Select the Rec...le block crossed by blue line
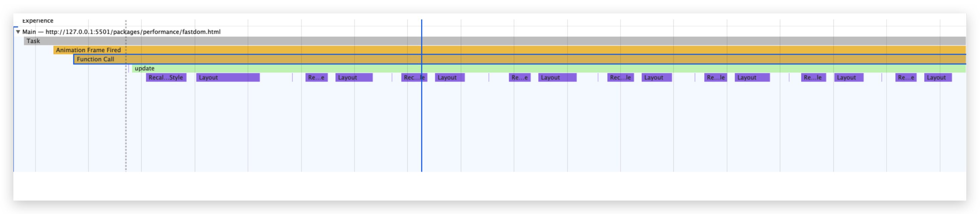980x214 pixels. coord(414,77)
